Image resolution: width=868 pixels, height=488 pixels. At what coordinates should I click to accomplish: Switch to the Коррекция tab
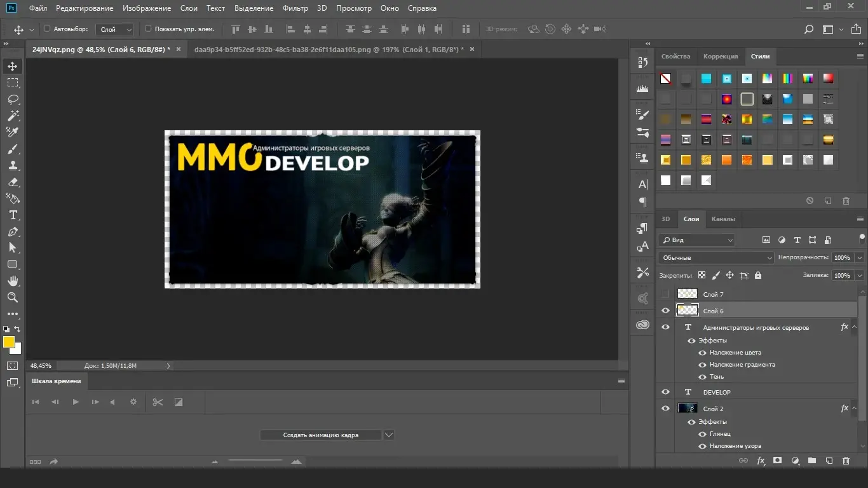click(x=721, y=56)
